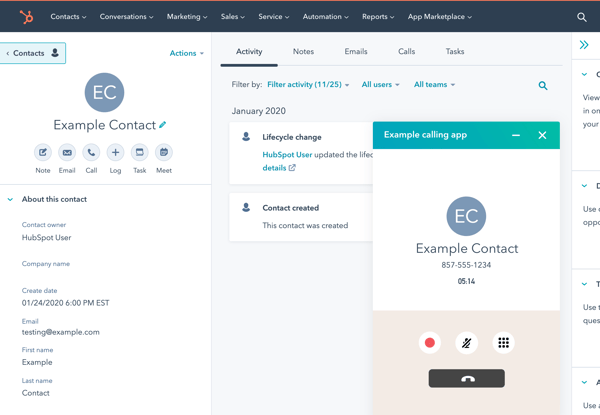Open the global search magnifier in top bar
Image resolution: width=600 pixels, height=415 pixels.
coord(582,17)
